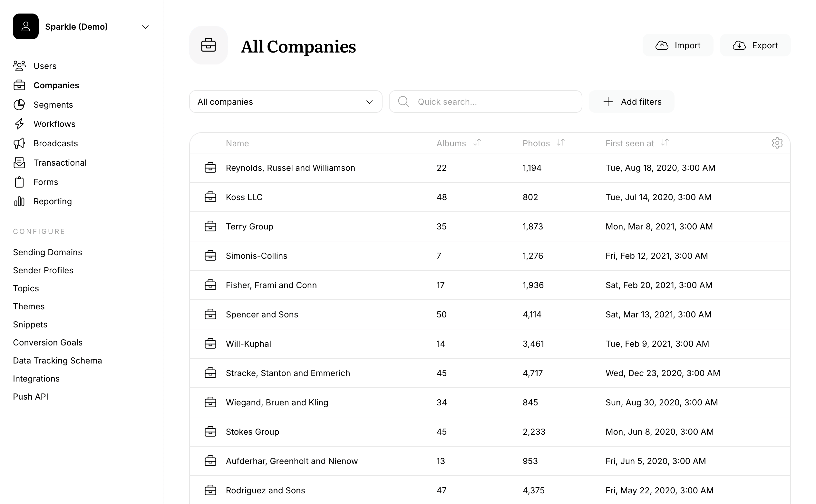Click the Transactional envelope icon
Screen dimensions: 816x504
(19, 162)
